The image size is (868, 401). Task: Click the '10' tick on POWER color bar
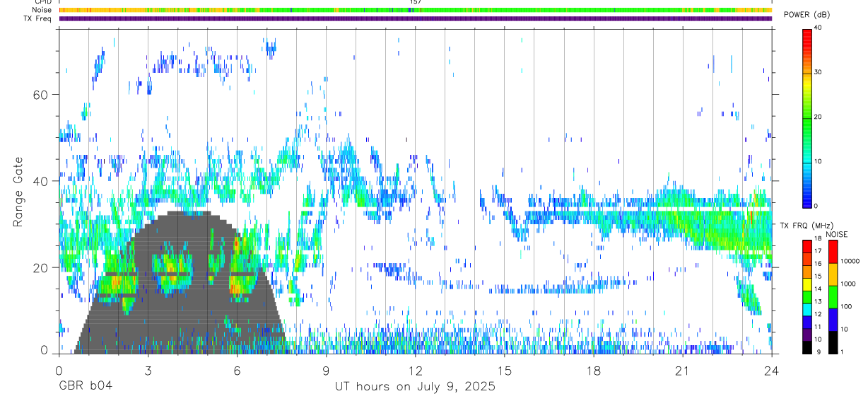[819, 161]
